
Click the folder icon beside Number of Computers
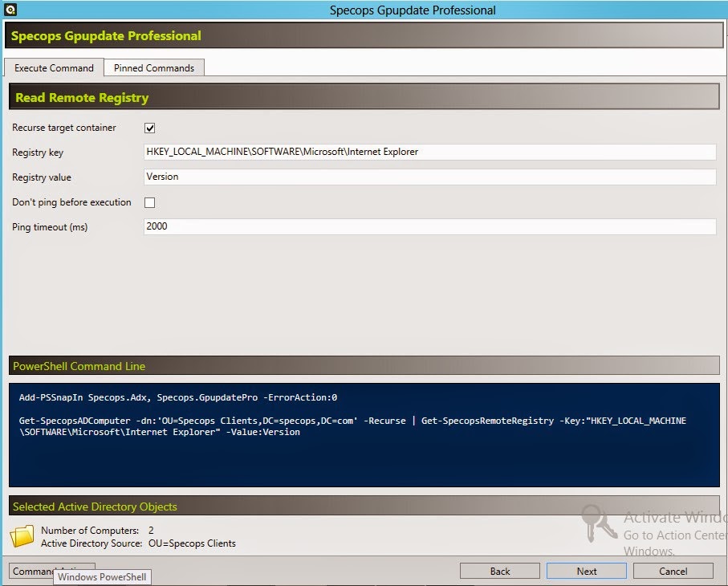pyautogui.click(x=22, y=536)
